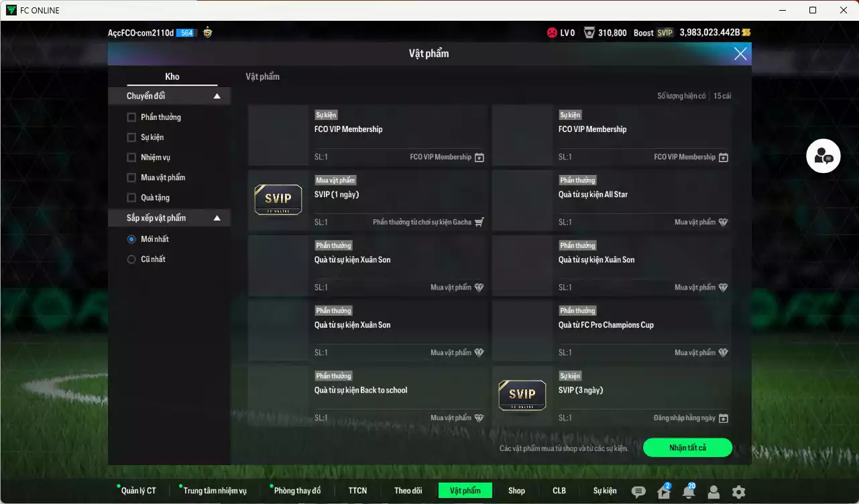
Task: Open the notifications bell with 20 badge
Action: [689, 492]
